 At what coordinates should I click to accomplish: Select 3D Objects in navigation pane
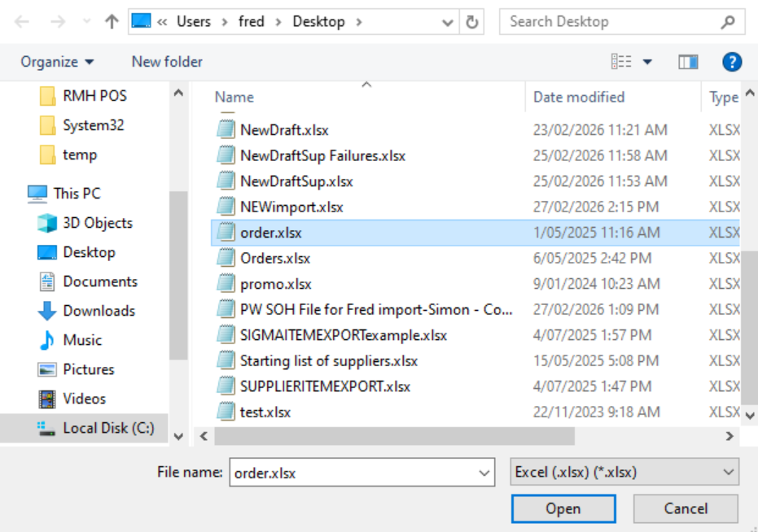97,223
